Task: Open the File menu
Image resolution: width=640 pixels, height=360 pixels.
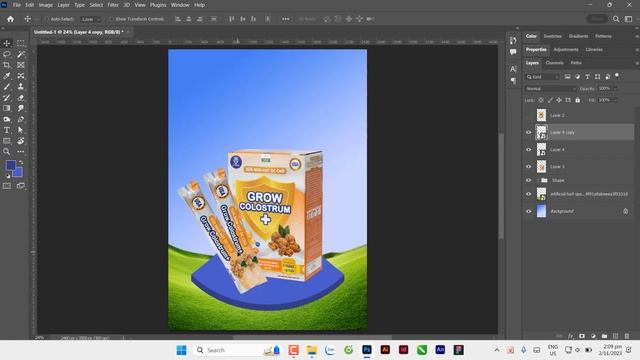Action: pos(17,5)
